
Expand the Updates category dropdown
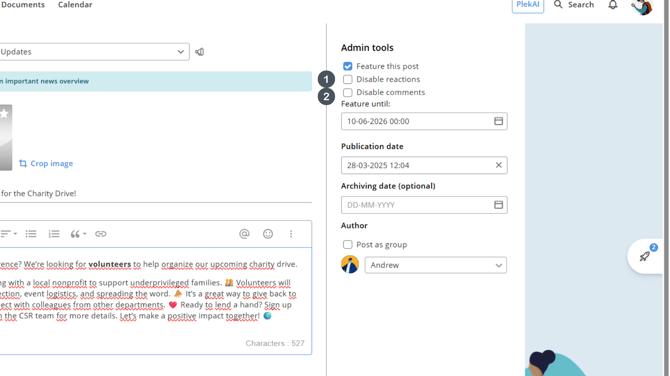pyautogui.click(x=94, y=52)
